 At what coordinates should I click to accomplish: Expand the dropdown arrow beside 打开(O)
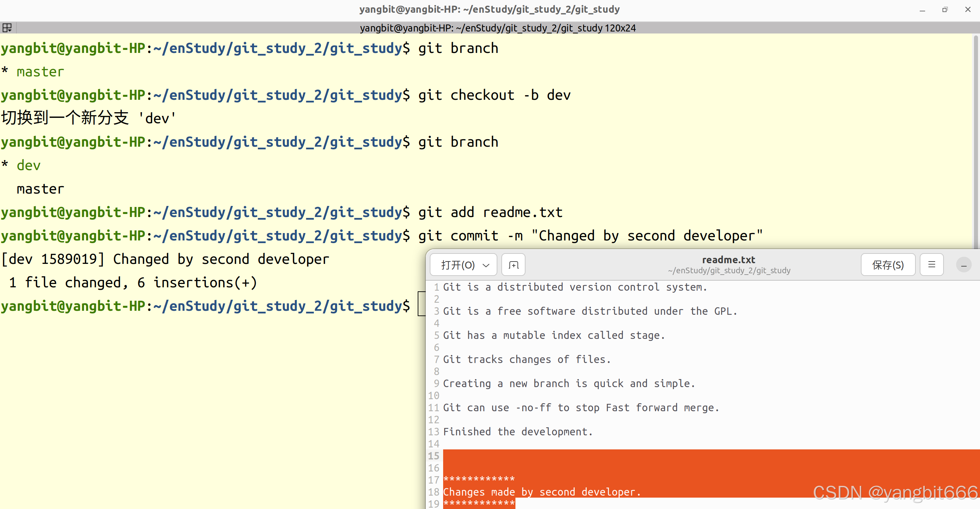point(486,265)
